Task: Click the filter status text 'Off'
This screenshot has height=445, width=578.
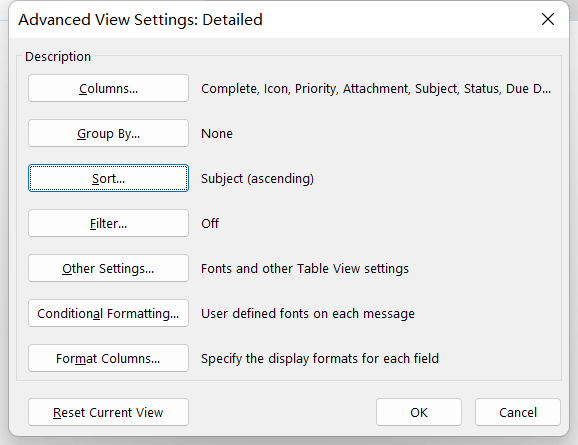Action: point(210,223)
